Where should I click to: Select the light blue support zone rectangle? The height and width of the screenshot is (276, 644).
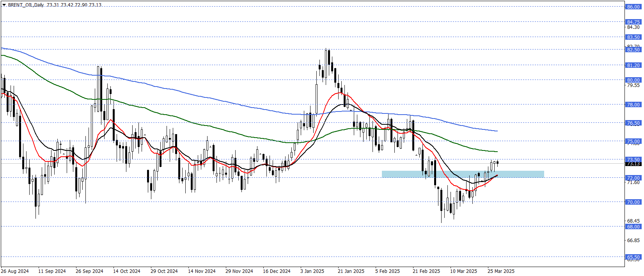463,174
